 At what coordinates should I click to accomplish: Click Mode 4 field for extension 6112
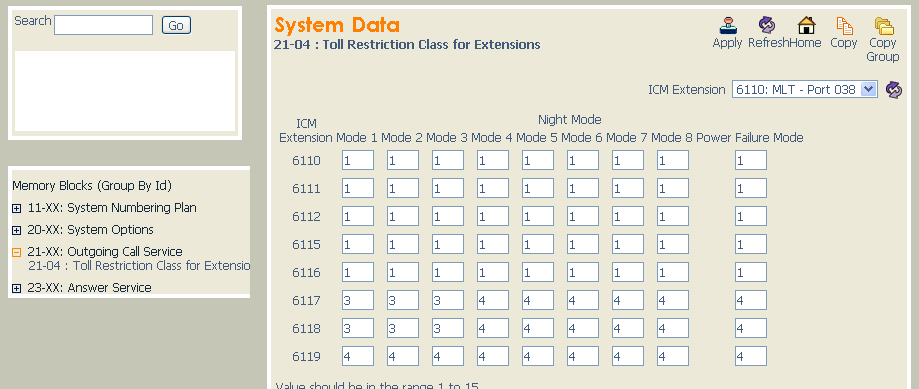click(x=493, y=217)
